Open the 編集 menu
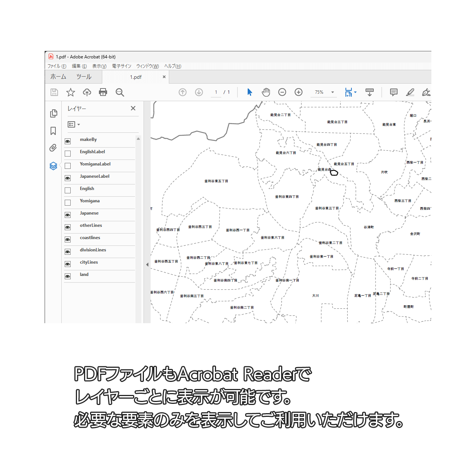The width and height of the screenshot is (476, 476). (79, 66)
